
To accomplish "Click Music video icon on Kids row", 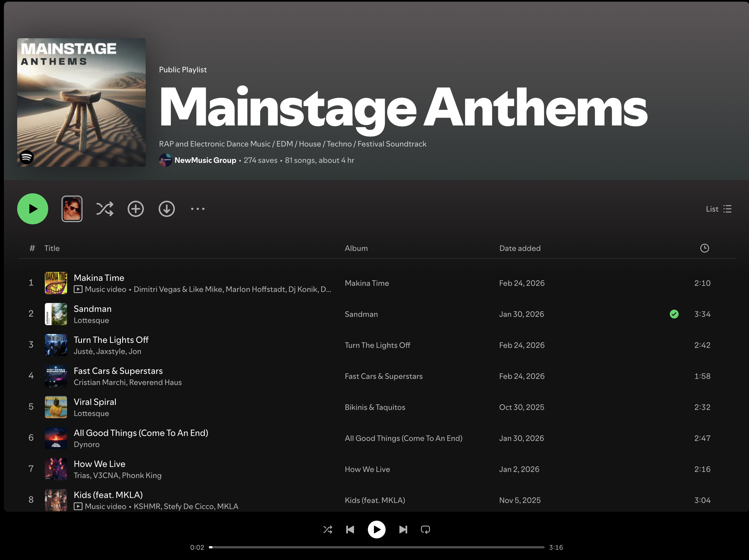I will (x=78, y=506).
